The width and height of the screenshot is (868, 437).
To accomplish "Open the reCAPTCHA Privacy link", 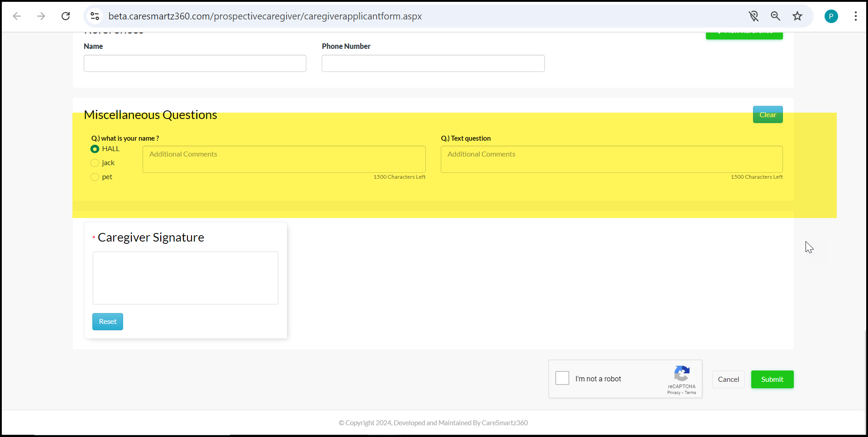I will click(x=673, y=393).
